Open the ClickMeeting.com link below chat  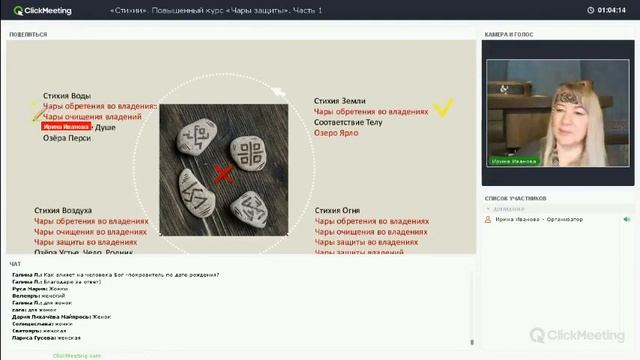coord(77,356)
